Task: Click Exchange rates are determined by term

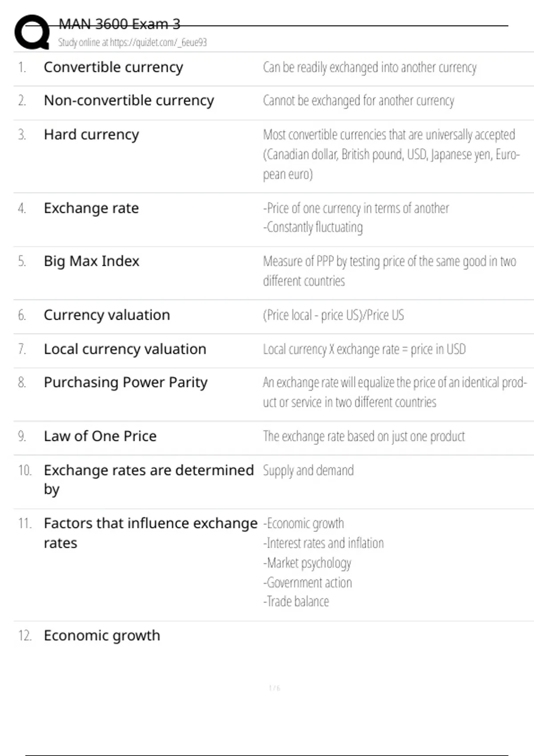Action: coord(149,470)
